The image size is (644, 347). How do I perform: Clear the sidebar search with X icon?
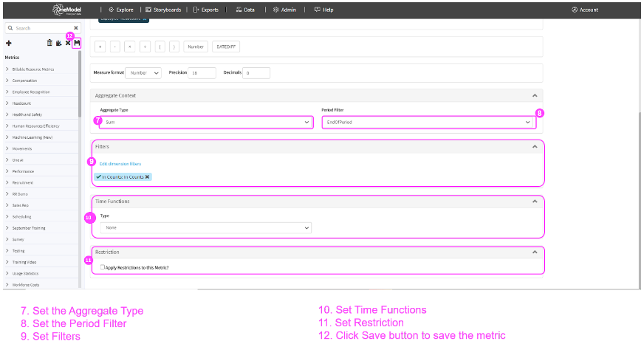coord(75,28)
